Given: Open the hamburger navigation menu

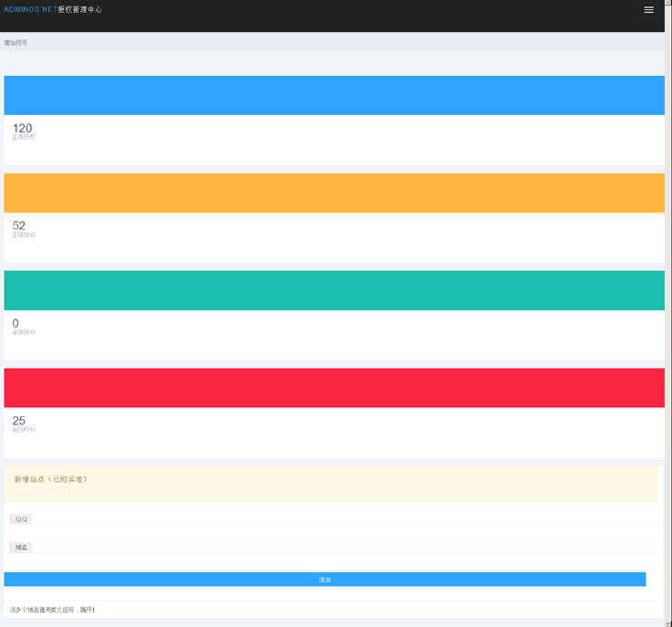Looking at the screenshot, I should (649, 9).
